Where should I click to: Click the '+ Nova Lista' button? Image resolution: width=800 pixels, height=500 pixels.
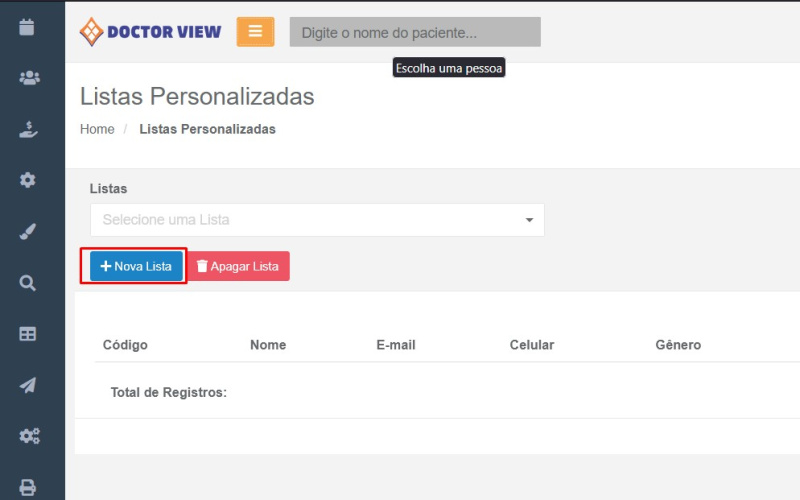[136, 266]
